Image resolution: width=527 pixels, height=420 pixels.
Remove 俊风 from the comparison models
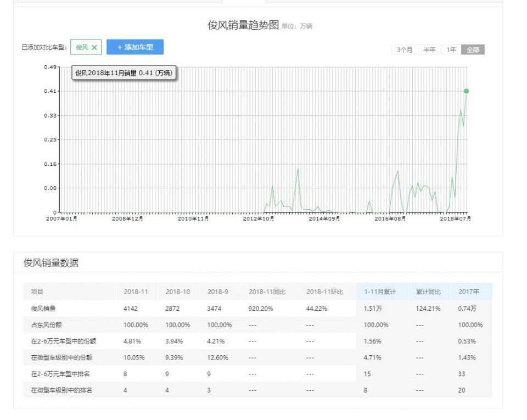pyautogui.click(x=94, y=47)
